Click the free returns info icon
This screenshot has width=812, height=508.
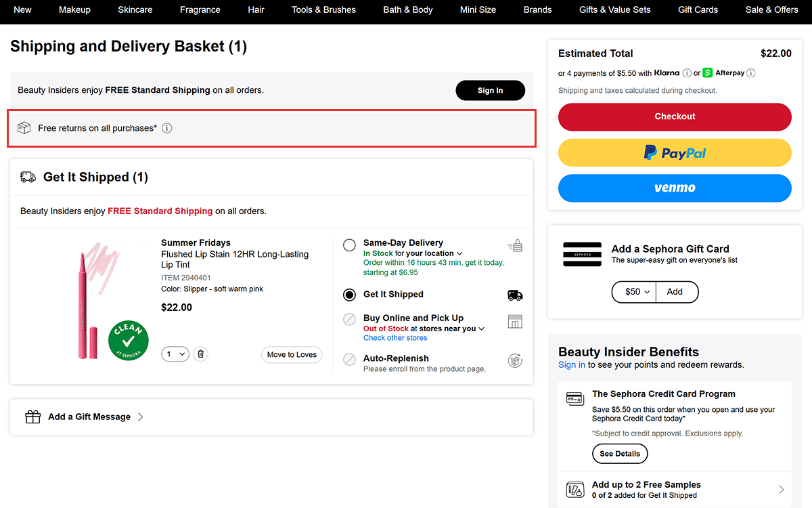[x=166, y=127]
